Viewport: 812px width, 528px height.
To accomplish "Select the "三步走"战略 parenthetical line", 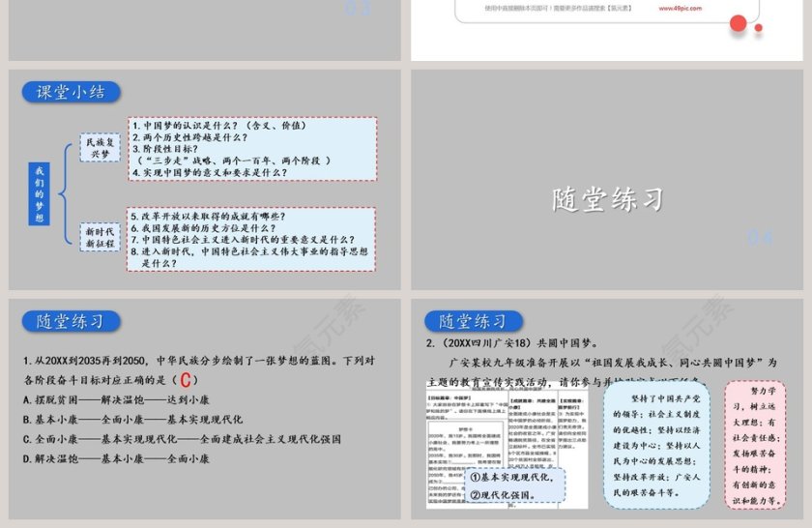I will pos(234,161).
